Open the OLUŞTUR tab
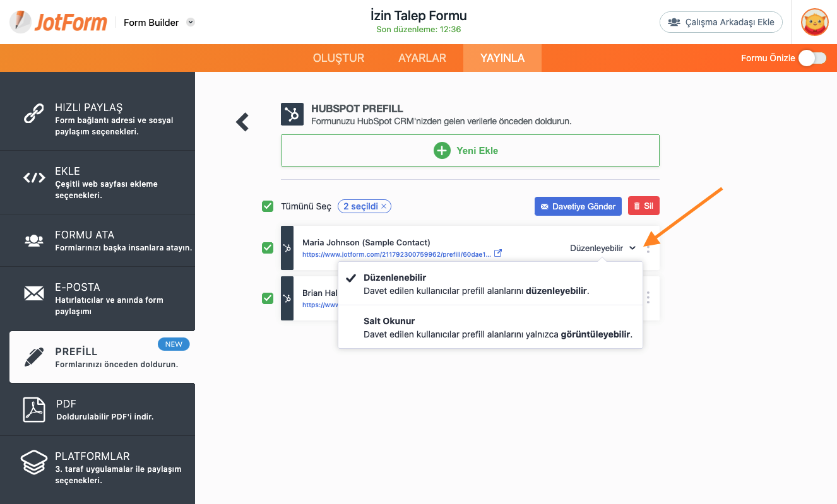Screen dimensions: 837x504 (x=338, y=58)
